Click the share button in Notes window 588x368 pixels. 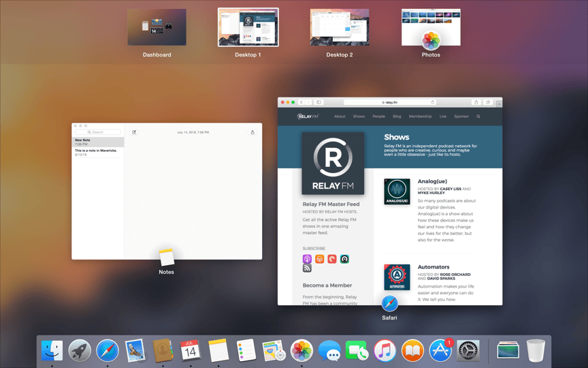point(252,132)
